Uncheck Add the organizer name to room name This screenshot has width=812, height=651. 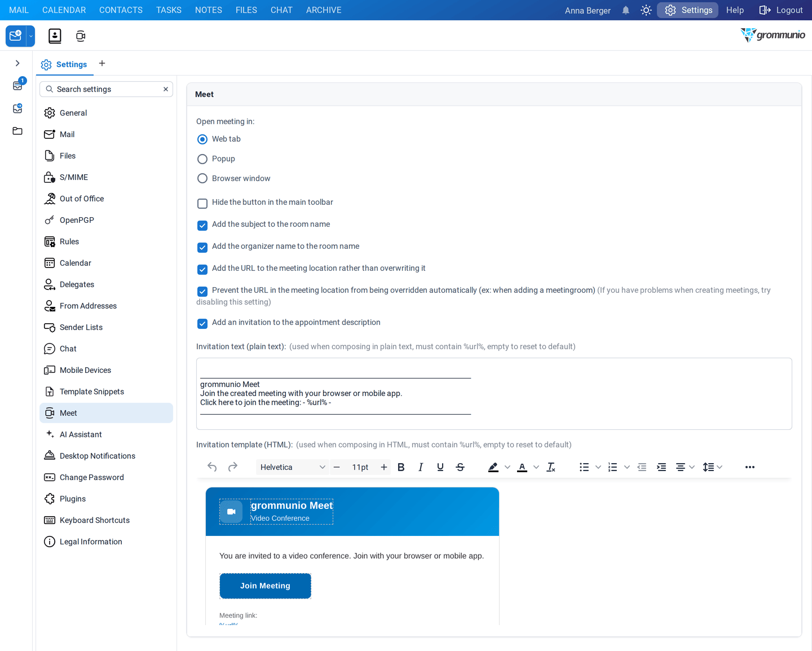pos(202,247)
